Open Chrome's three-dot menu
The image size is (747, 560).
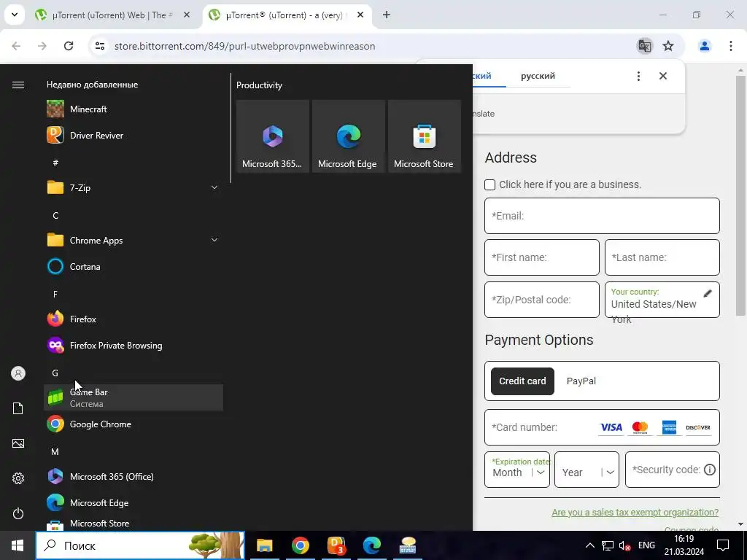[731, 46]
